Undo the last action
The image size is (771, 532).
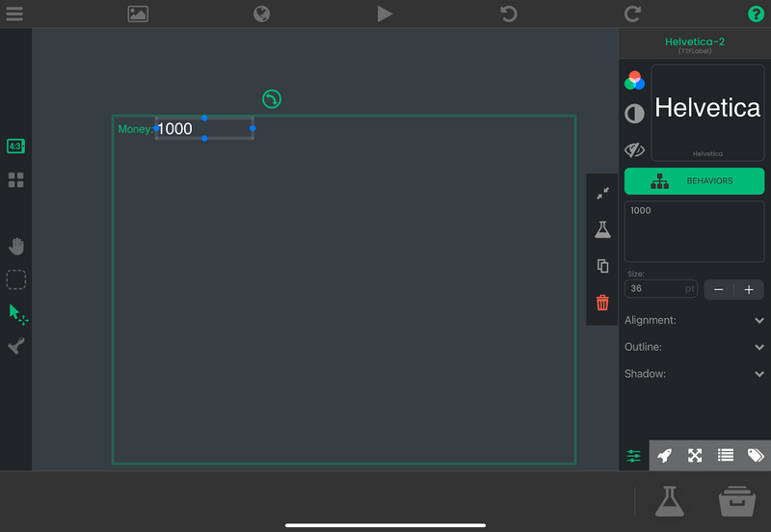click(509, 13)
